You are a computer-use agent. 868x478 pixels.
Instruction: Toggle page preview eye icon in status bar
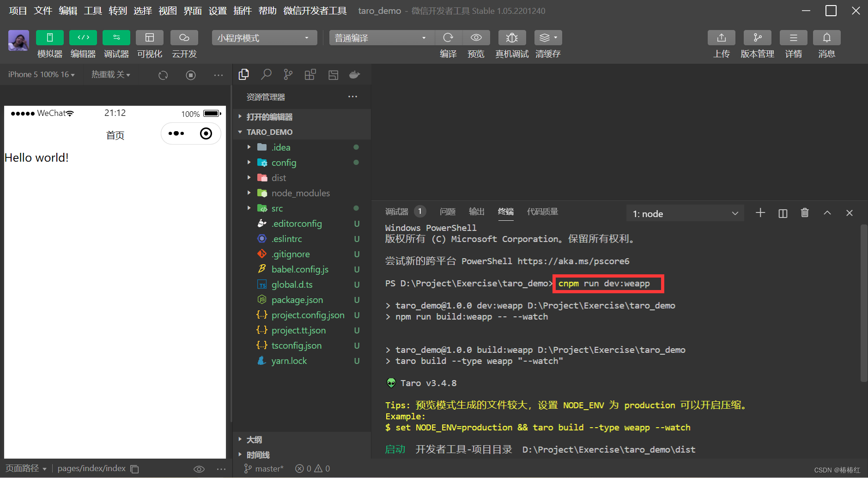[199, 468]
